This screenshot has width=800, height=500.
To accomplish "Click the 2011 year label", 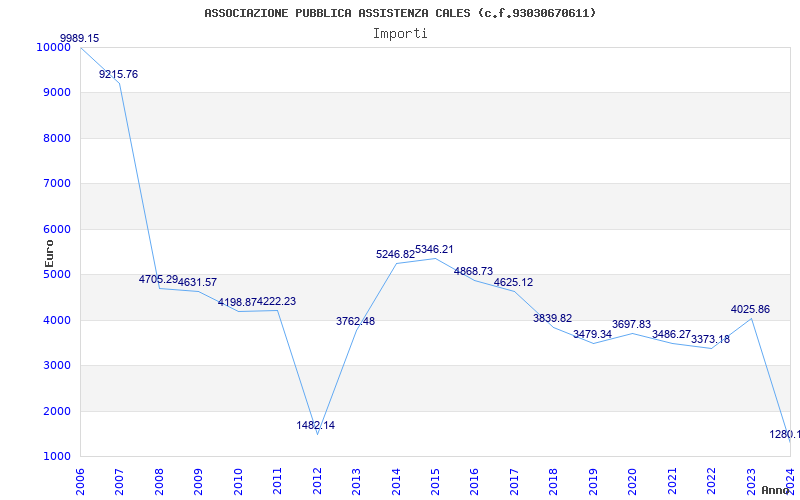I will (x=278, y=481).
